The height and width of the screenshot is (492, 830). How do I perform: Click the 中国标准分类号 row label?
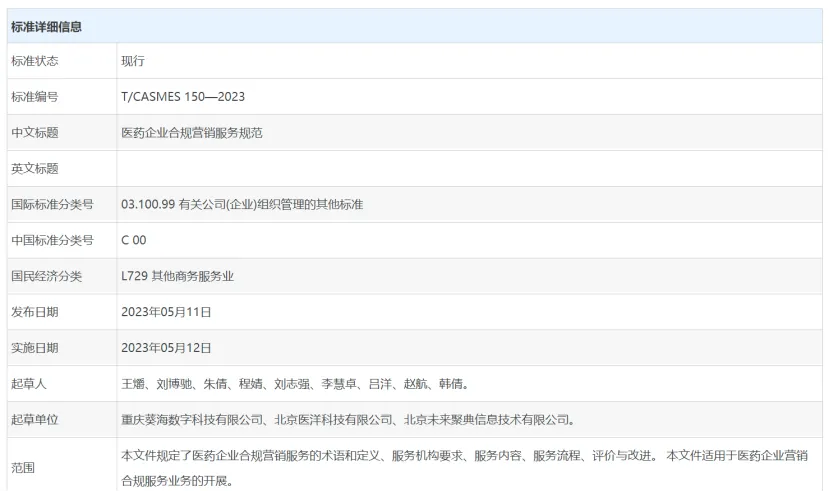coord(52,241)
